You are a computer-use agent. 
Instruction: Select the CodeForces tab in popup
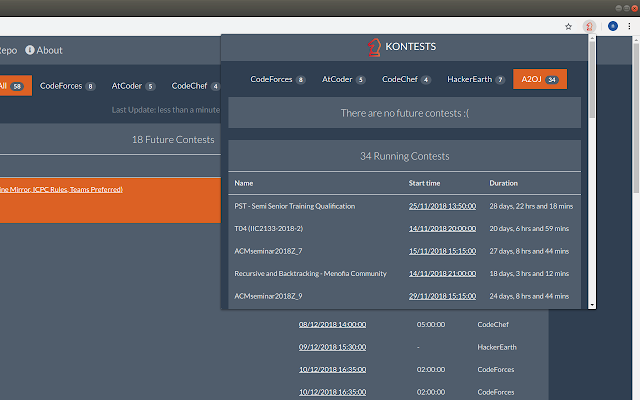[278, 79]
